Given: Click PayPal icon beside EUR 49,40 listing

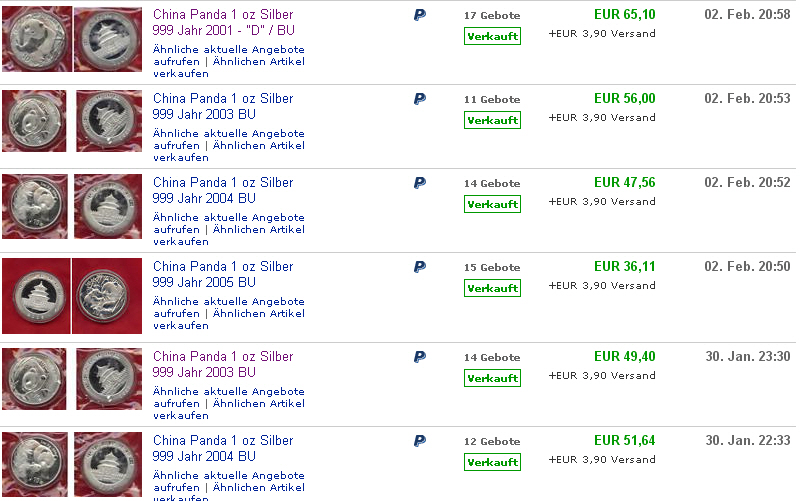Looking at the screenshot, I should [420, 357].
